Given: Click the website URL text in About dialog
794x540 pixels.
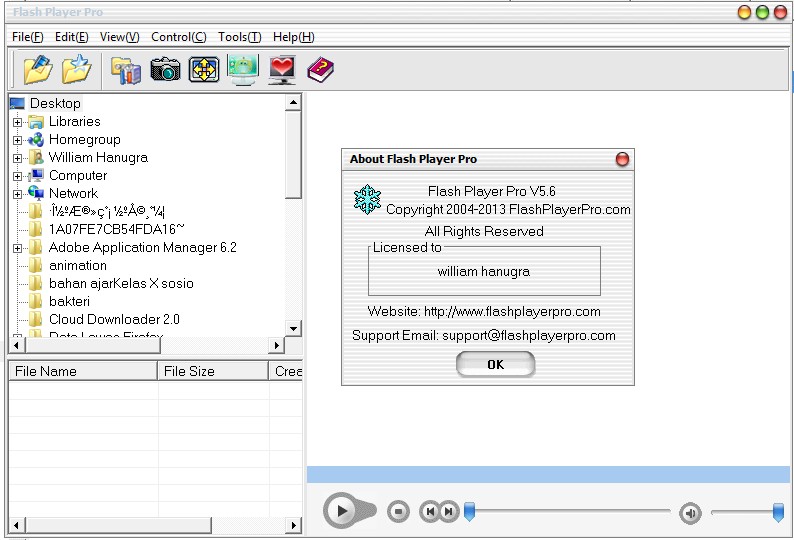Looking at the screenshot, I should click(512, 312).
